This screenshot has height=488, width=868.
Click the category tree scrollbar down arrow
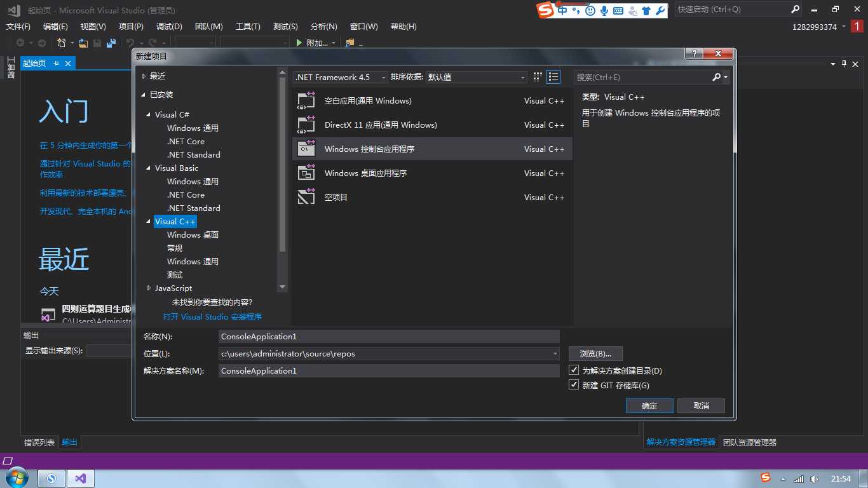tap(283, 288)
